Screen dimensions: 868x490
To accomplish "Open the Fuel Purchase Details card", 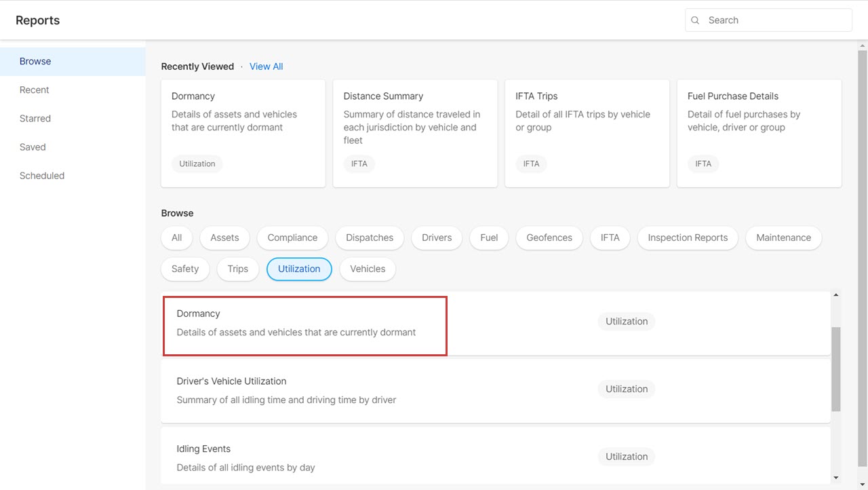I will [759, 133].
